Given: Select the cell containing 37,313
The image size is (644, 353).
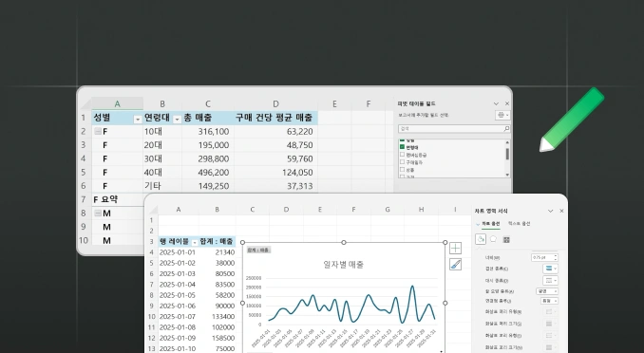Looking at the screenshot, I should pos(275,186).
